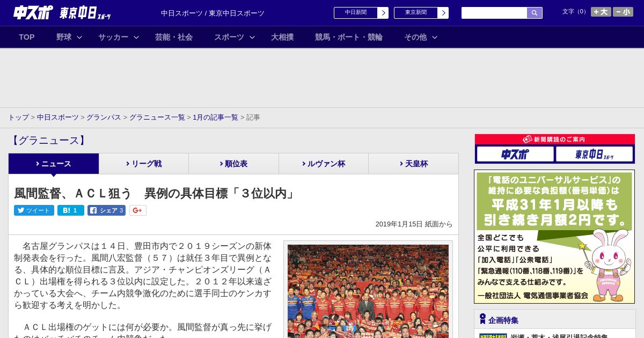Go to 中日スポーツ breadcrumb link
The image size is (644, 338).
pos(58,117)
